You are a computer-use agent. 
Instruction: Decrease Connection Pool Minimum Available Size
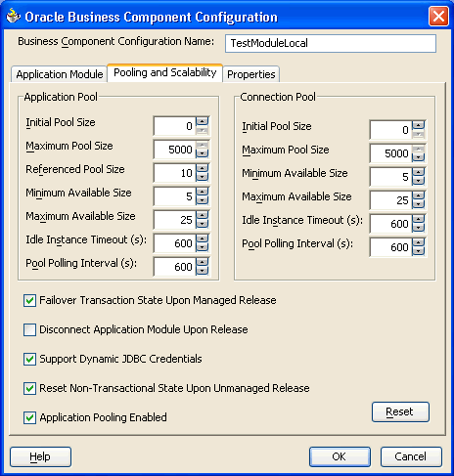point(419,181)
